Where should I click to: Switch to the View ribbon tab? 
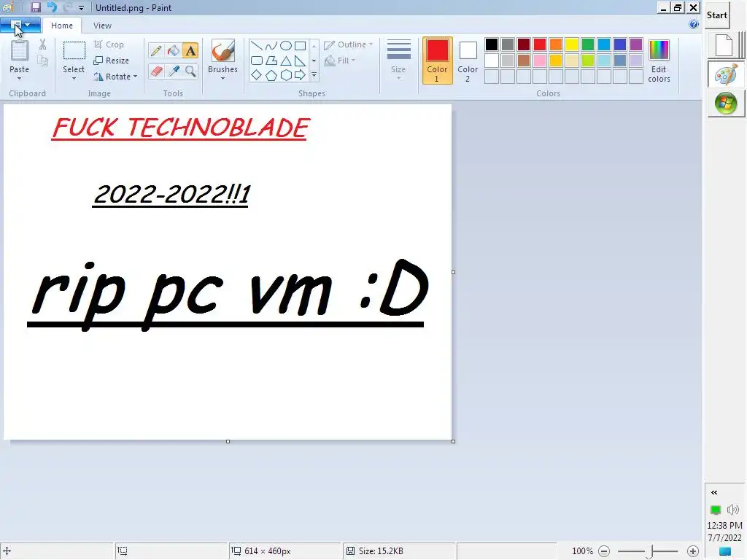coord(102,26)
